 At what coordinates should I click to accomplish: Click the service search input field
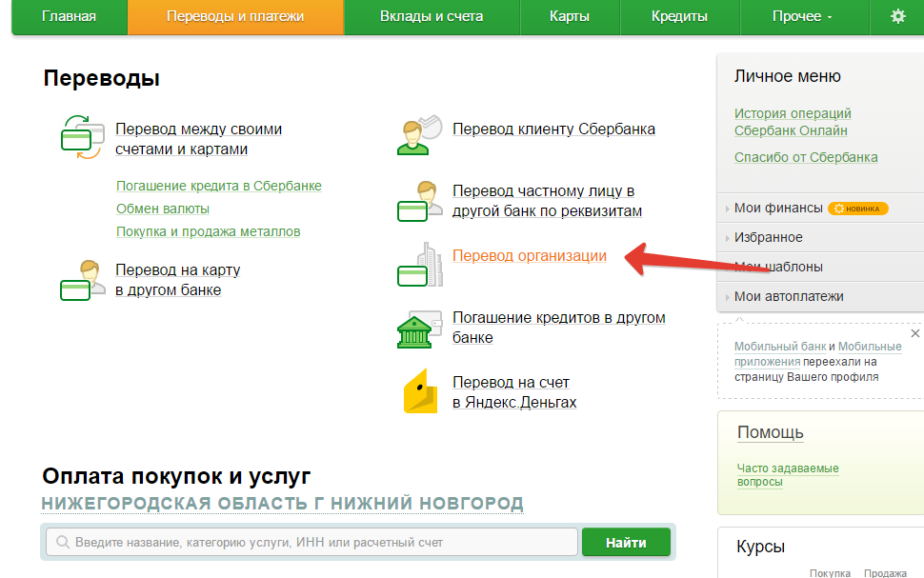312,542
